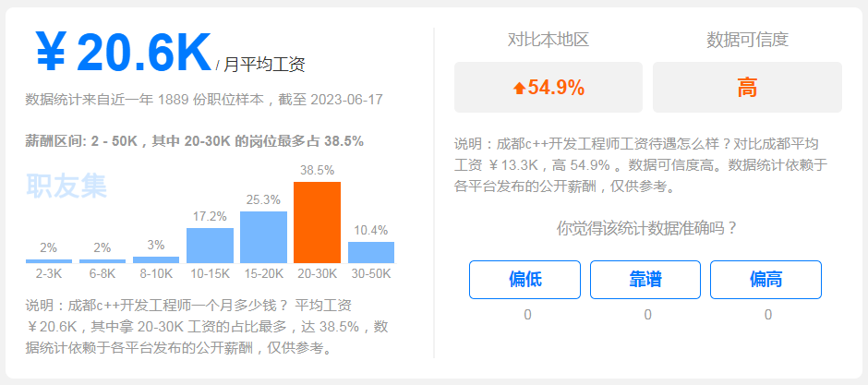Click the orange up-arrow icon

(x=519, y=88)
